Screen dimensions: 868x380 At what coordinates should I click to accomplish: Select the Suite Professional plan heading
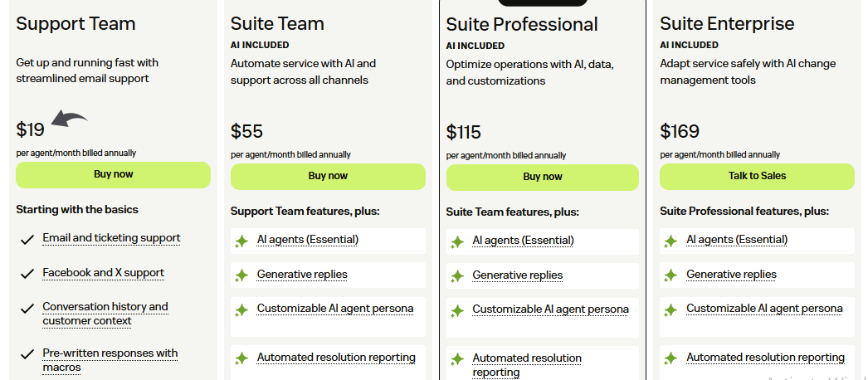tap(522, 25)
